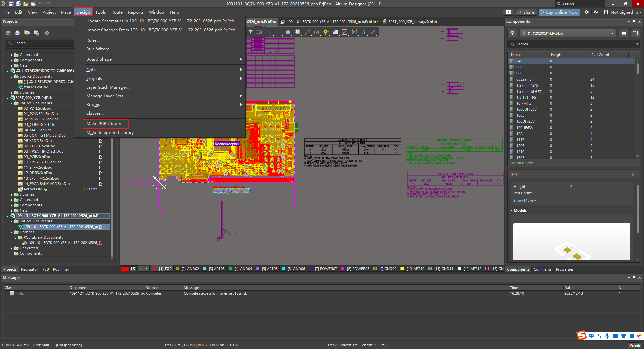Open the Not Signed In account dropdown

point(623,12)
